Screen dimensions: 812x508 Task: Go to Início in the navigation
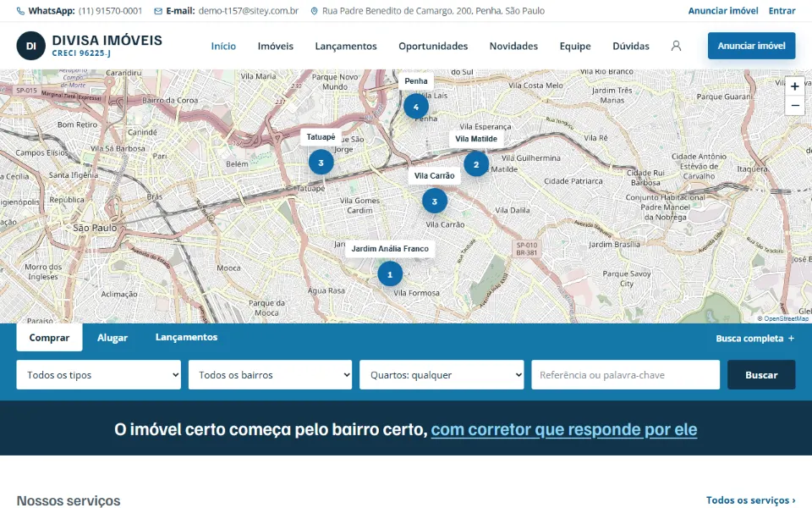(223, 46)
